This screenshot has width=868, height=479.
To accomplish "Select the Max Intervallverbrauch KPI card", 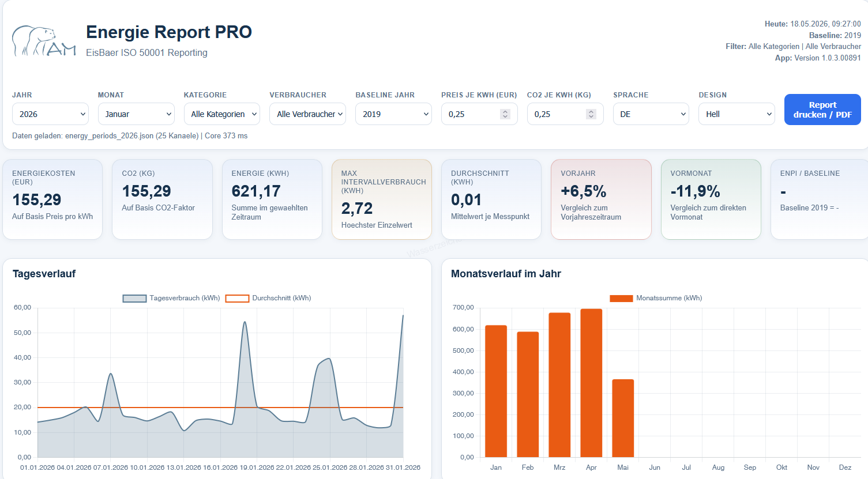I will click(382, 199).
